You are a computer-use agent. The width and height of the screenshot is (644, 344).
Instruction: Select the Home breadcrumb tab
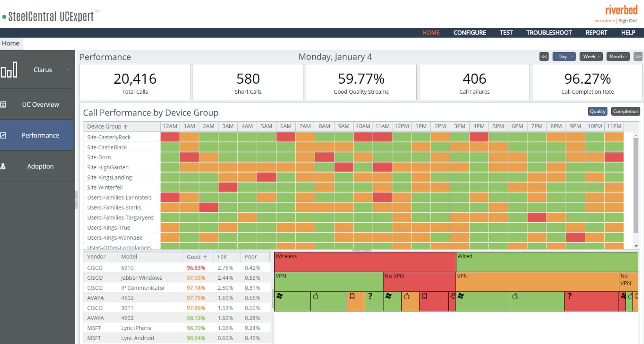point(11,43)
